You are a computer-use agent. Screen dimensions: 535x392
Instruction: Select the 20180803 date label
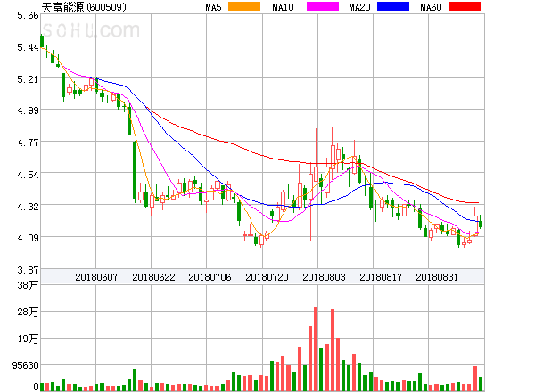(x=324, y=277)
